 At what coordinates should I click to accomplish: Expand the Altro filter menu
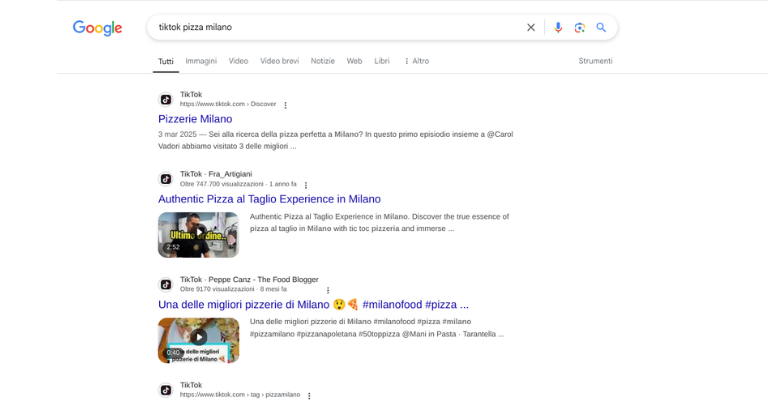pyautogui.click(x=416, y=61)
